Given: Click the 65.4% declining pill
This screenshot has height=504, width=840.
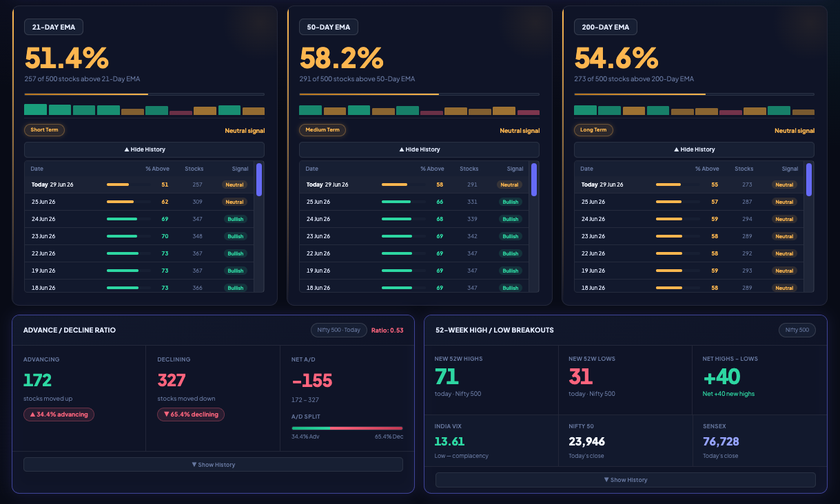Looking at the screenshot, I should (191, 414).
